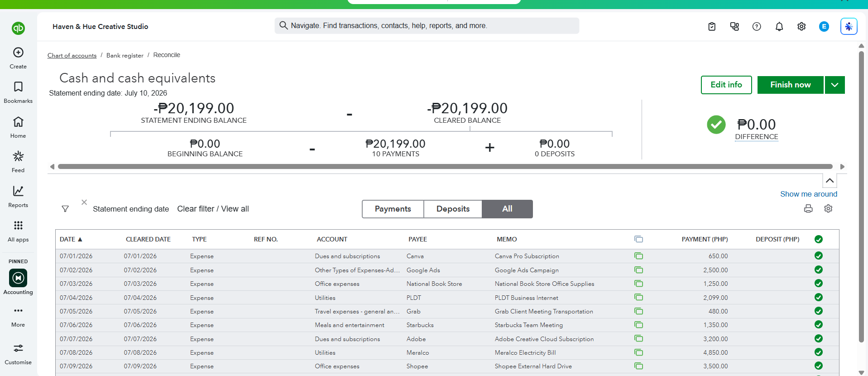
Task: Open the user profile avatar E
Action: tap(824, 27)
